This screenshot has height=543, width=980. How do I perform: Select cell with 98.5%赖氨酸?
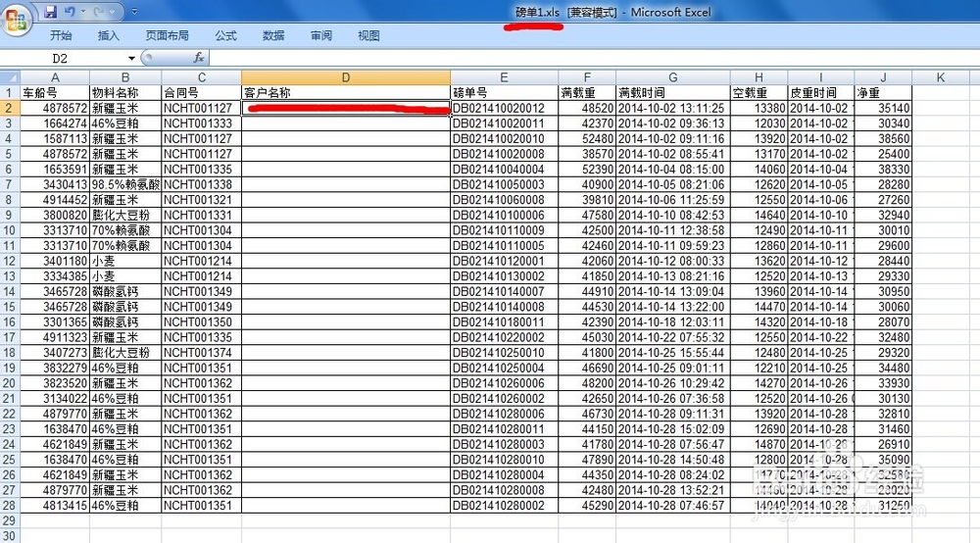pyautogui.click(x=125, y=184)
